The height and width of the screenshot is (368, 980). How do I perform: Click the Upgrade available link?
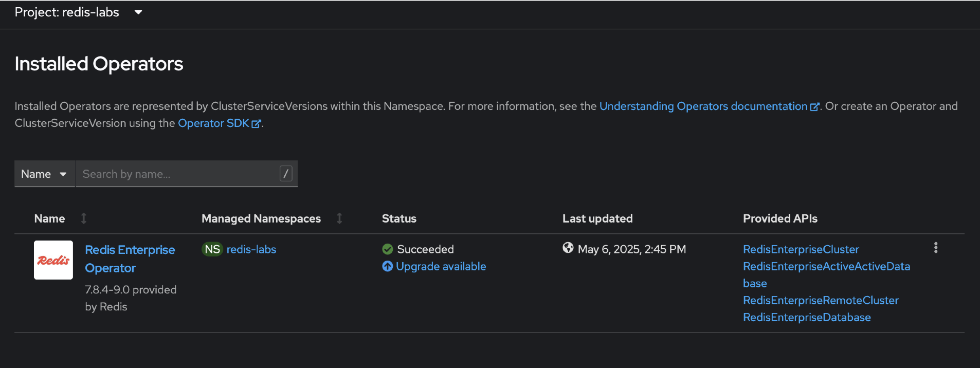441,266
